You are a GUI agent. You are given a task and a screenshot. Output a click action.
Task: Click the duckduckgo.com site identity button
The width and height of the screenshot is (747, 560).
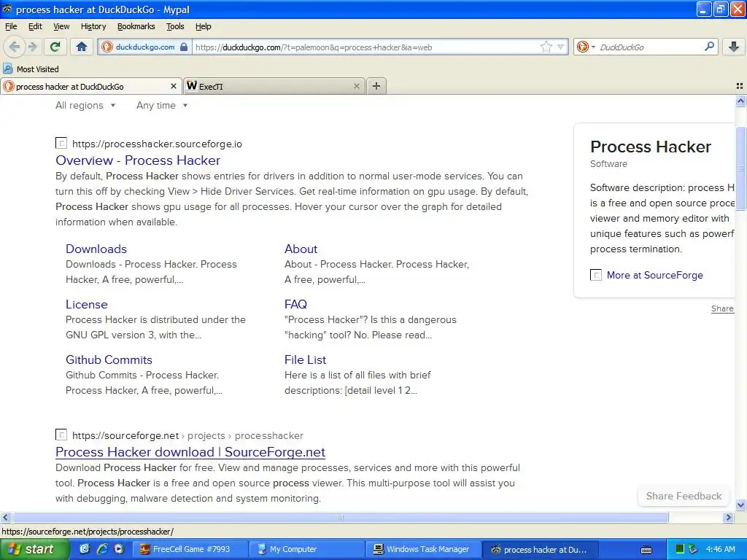(145, 47)
